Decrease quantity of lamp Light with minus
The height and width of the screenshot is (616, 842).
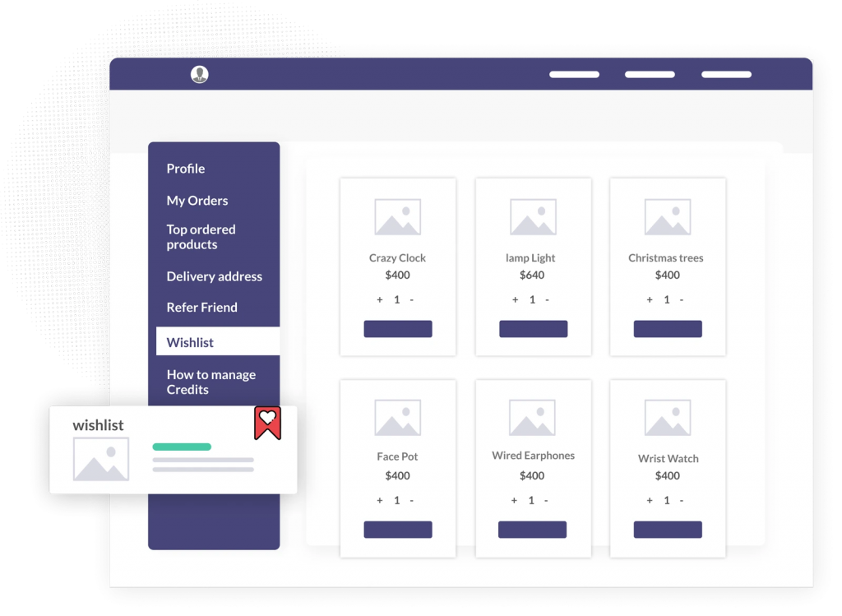point(548,299)
